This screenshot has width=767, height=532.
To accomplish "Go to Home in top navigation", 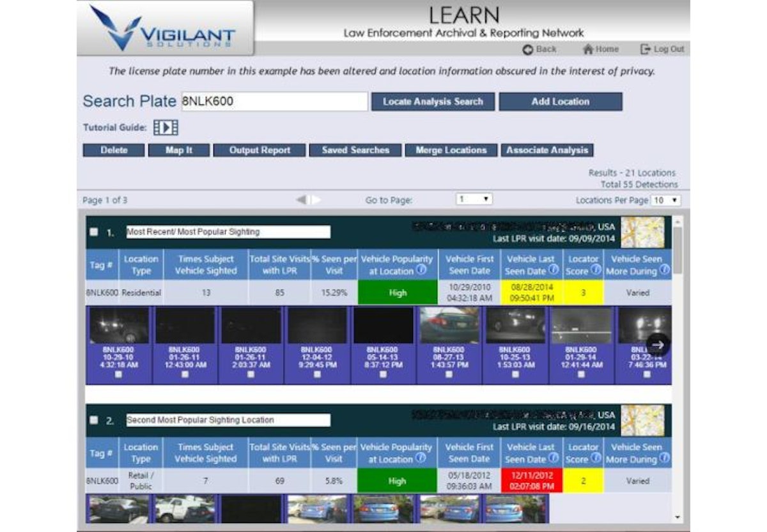I will coord(601,49).
